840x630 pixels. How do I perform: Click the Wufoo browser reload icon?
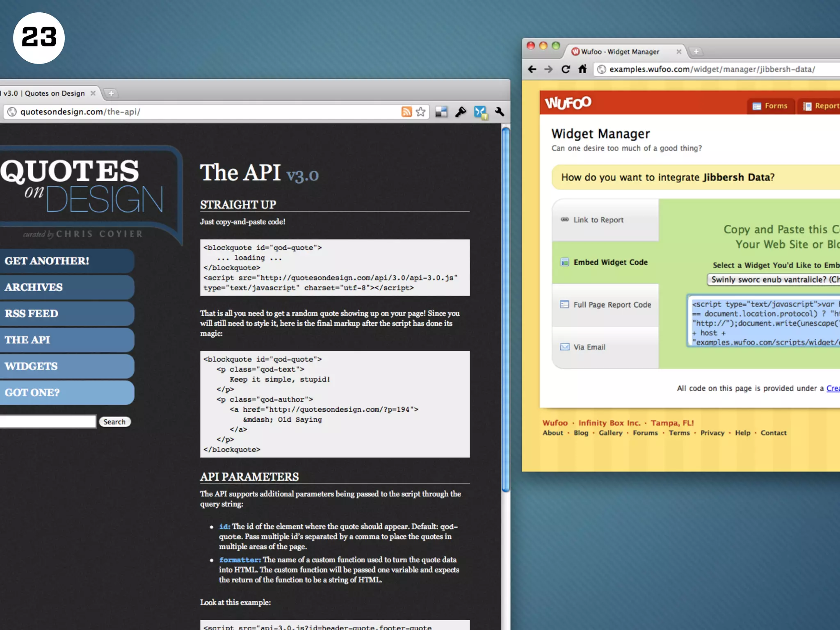pyautogui.click(x=566, y=69)
